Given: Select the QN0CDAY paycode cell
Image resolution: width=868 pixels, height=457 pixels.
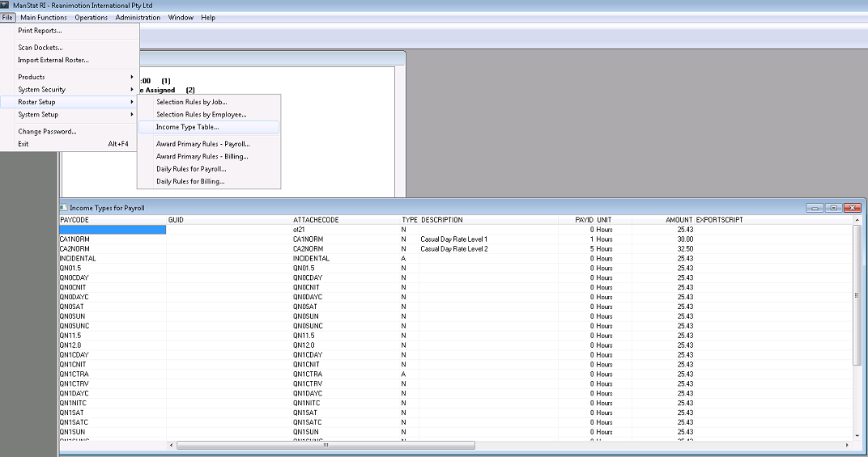Looking at the screenshot, I should pyautogui.click(x=113, y=277).
